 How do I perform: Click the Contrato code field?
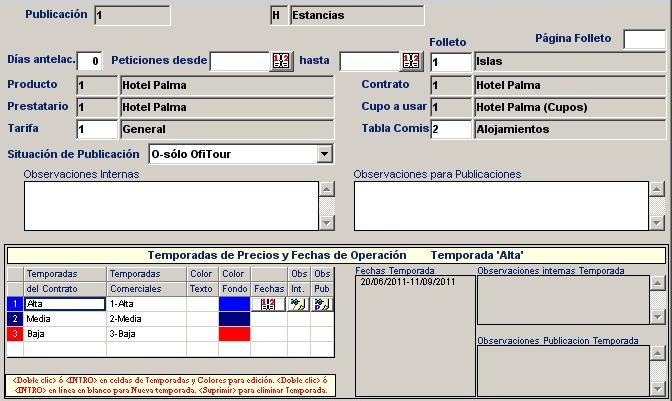[451, 85]
